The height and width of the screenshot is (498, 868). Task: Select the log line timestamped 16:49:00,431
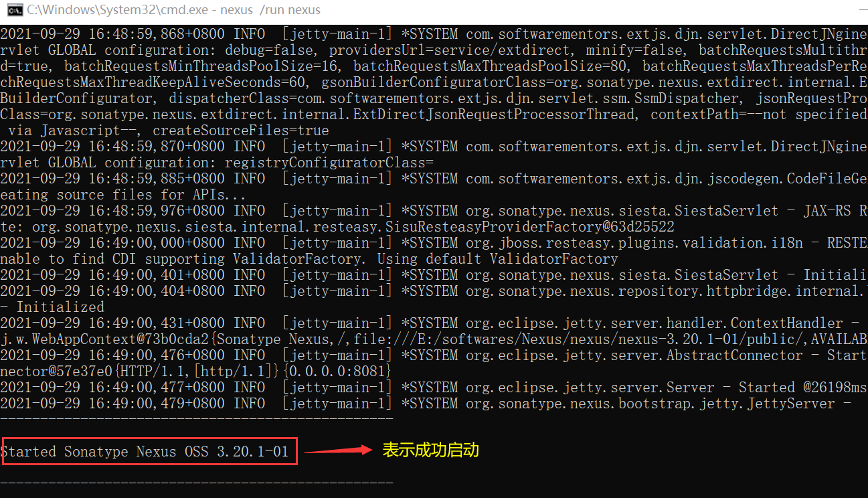click(434, 323)
